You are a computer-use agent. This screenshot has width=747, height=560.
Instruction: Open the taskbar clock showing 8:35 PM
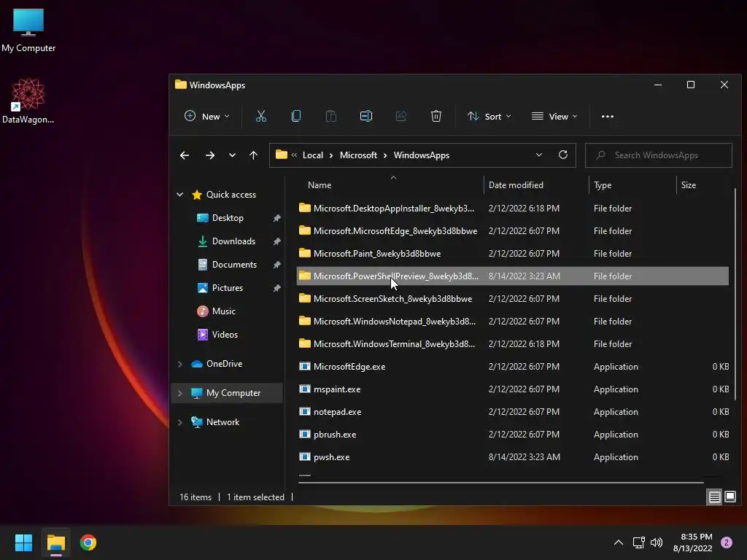[x=693, y=542]
